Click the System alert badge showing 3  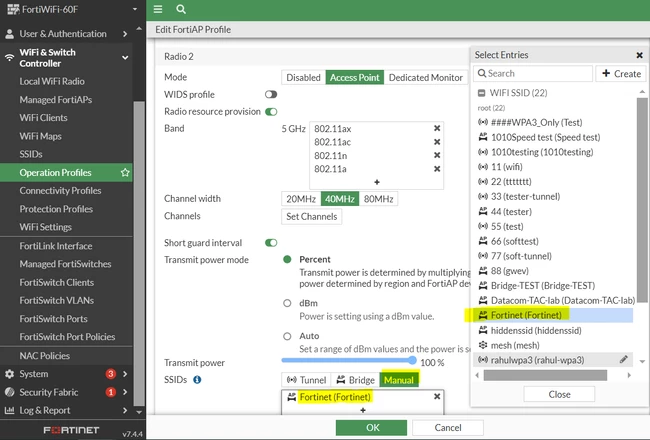[110, 374]
